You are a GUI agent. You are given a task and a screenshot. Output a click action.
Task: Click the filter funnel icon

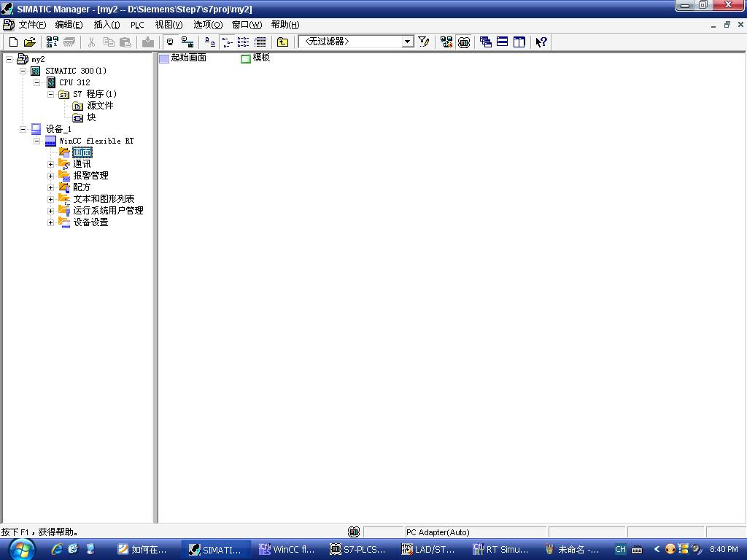424,42
